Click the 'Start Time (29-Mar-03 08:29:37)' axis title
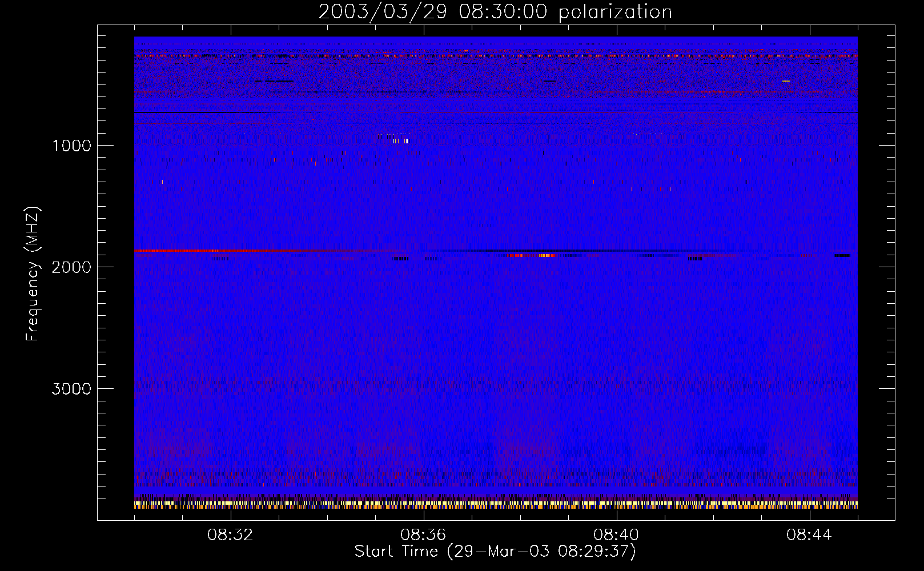924x571 pixels. (x=495, y=552)
